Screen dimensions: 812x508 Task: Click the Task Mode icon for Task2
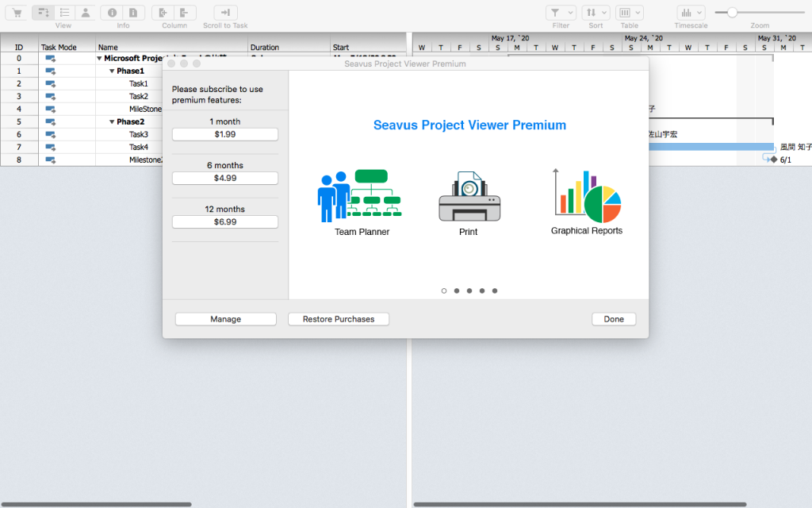click(x=50, y=96)
